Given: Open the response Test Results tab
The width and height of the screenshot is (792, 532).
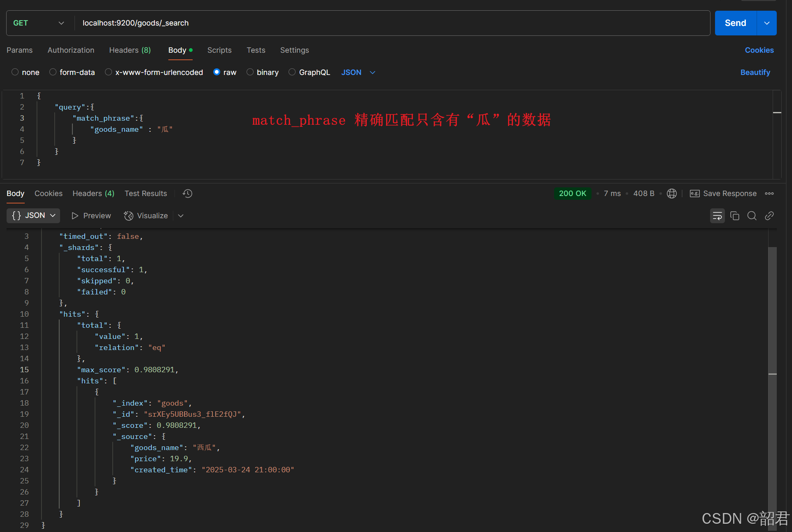Looking at the screenshot, I should coord(146,194).
